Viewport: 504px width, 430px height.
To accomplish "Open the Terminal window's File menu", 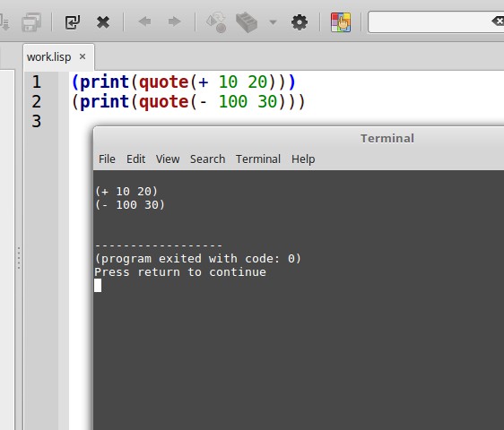I will point(107,159).
